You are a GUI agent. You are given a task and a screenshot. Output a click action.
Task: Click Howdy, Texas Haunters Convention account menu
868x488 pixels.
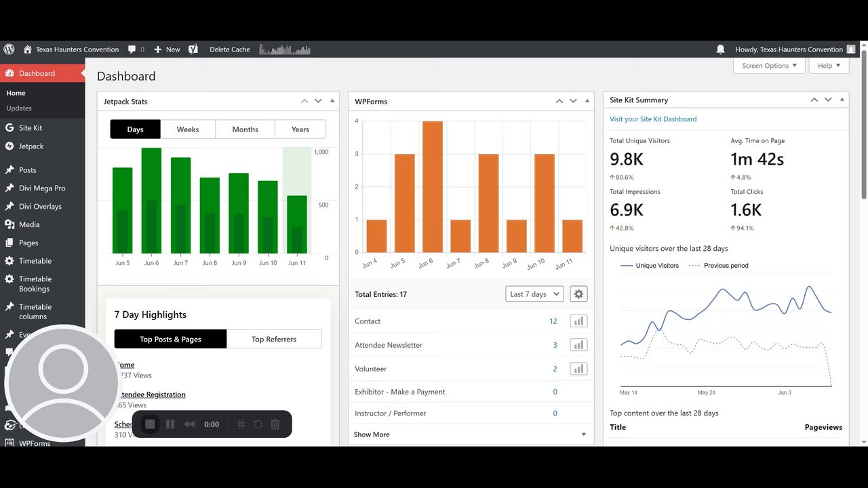[x=789, y=49]
